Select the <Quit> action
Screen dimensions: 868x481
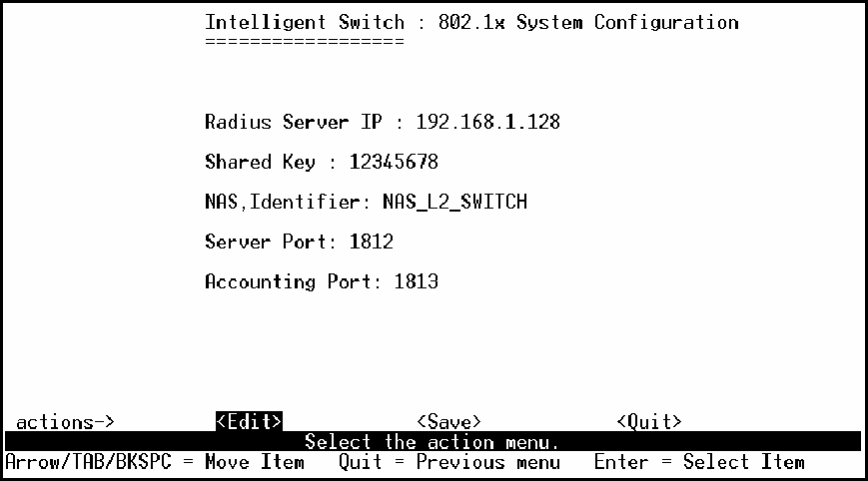[x=649, y=422]
